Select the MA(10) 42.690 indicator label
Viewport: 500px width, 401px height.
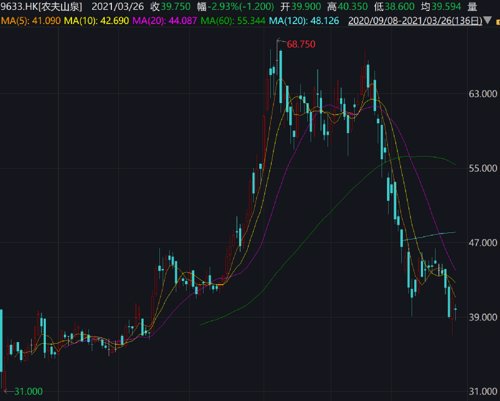(x=96, y=21)
